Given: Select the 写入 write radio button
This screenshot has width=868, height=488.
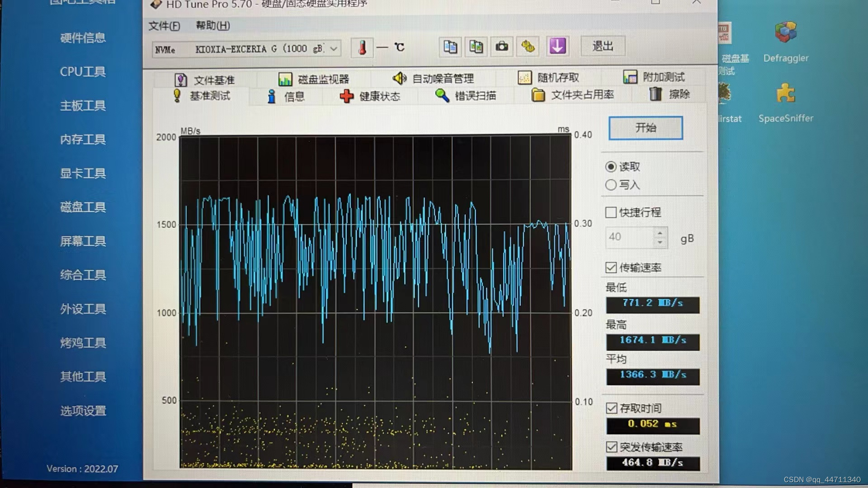Looking at the screenshot, I should coord(611,185).
